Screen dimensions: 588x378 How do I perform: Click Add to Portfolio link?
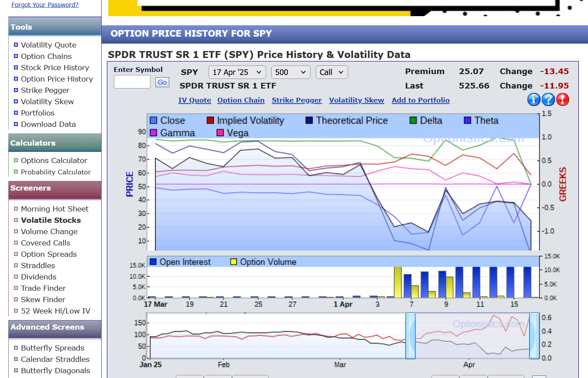(x=420, y=100)
